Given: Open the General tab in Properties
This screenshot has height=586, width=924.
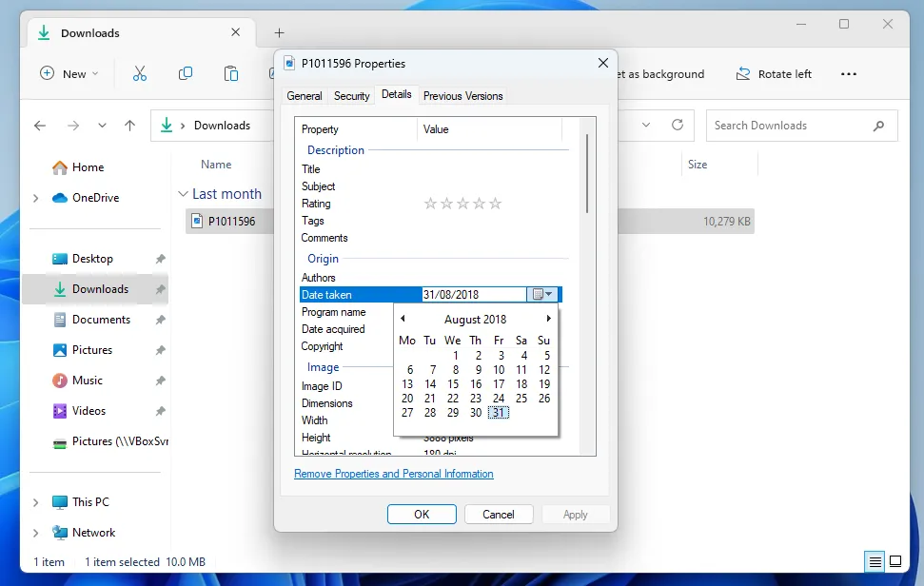Looking at the screenshot, I should pos(304,95).
